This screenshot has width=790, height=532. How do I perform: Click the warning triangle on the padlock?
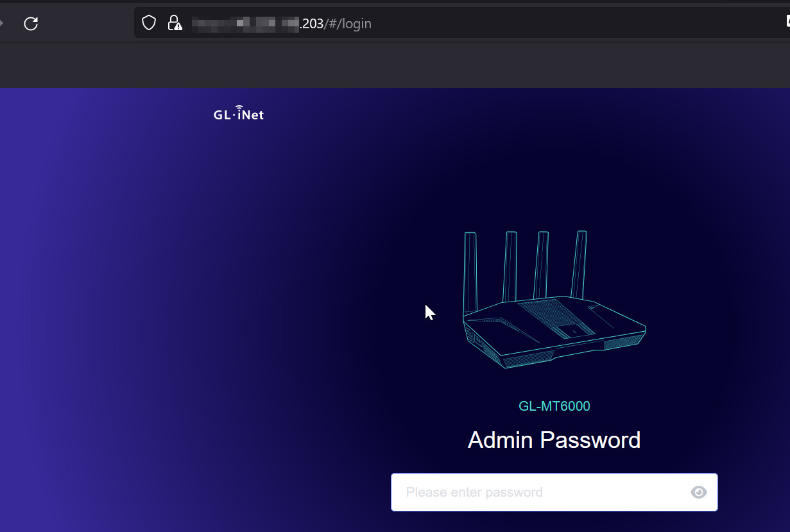[x=178, y=26]
